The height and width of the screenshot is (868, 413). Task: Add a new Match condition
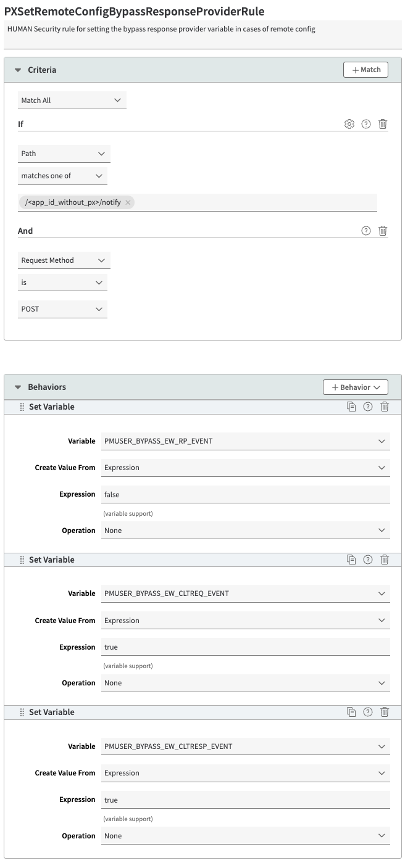(x=366, y=70)
